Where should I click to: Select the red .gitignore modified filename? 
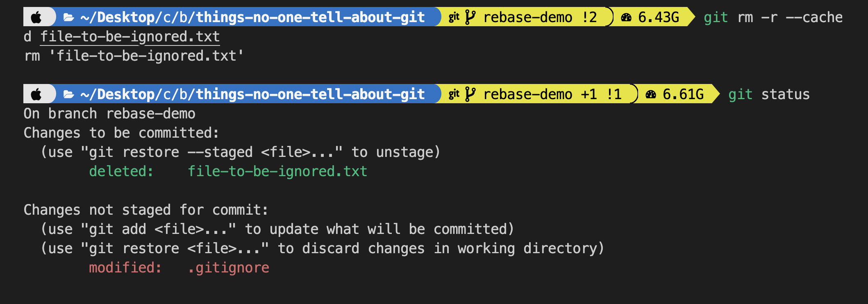pos(228,268)
